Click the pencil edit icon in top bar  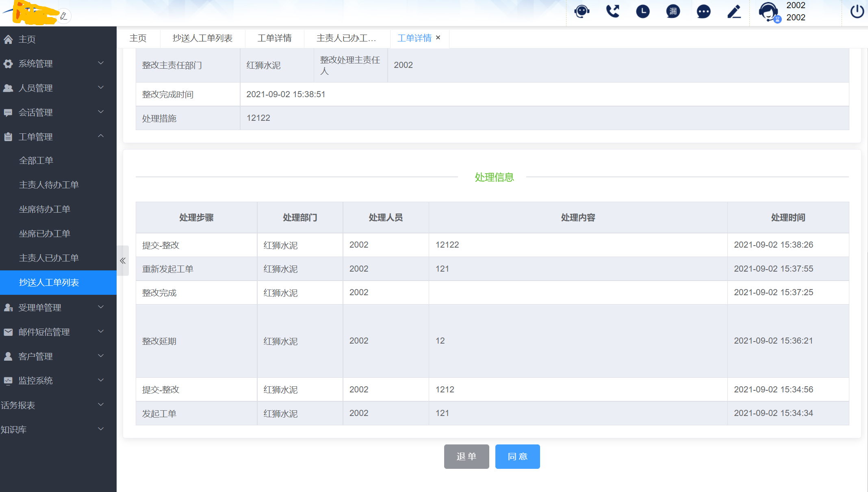734,11
